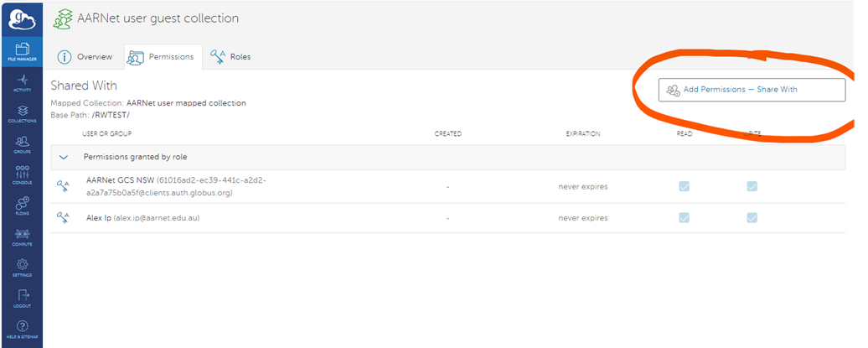
Task: Click the green guest collection icon
Action: (62, 19)
